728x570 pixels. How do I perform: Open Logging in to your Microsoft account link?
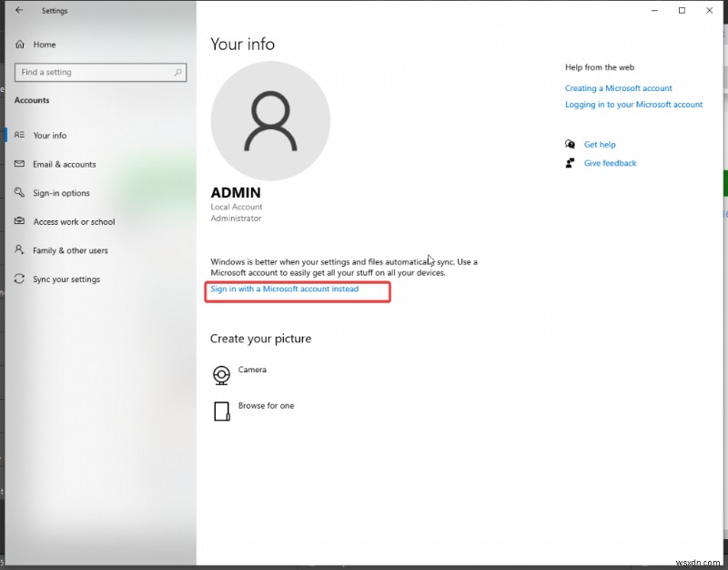pos(634,104)
